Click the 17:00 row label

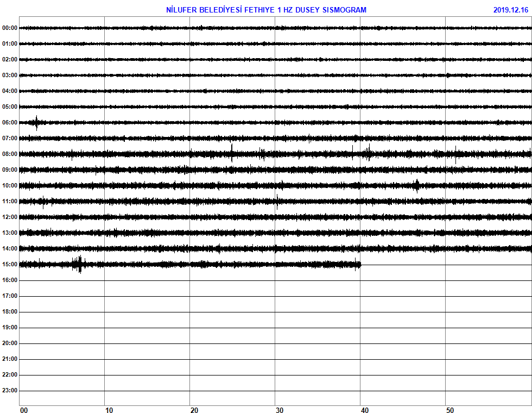10,296
